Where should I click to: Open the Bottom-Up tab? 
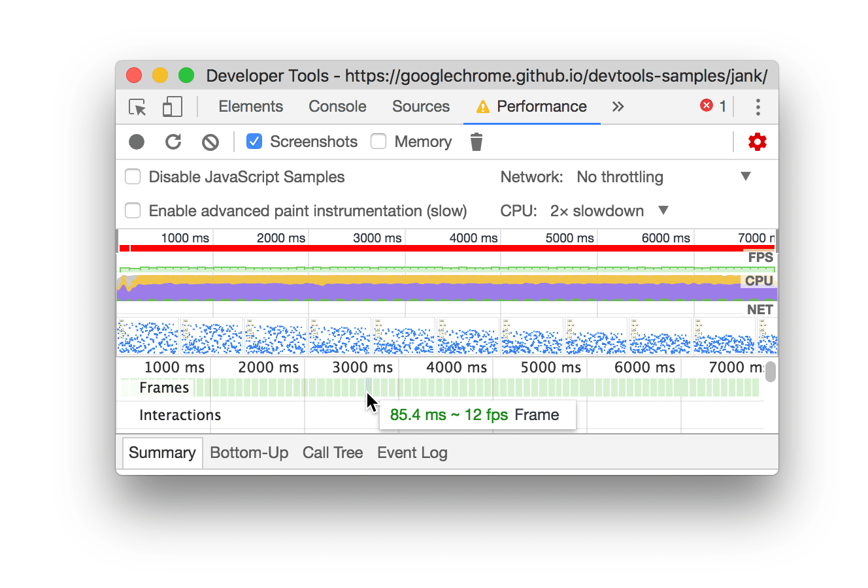tap(249, 452)
